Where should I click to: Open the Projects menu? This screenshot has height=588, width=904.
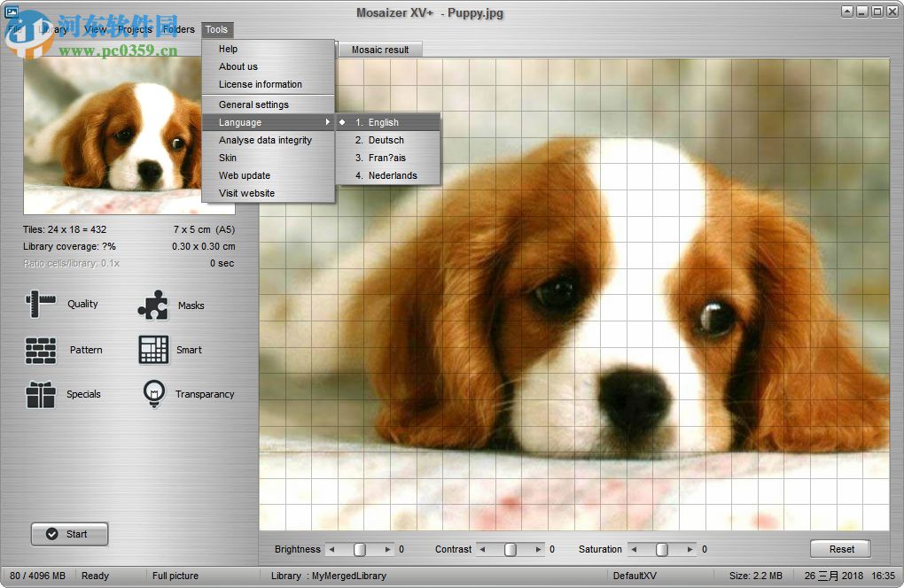pyautogui.click(x=135, y=29)
